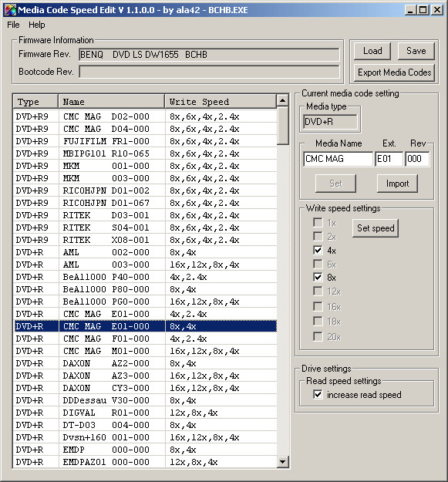This screenshot has width=448, height=482.
Task: Click the Media Name input field
Action: pyautogui.click(x=338, y=159)
